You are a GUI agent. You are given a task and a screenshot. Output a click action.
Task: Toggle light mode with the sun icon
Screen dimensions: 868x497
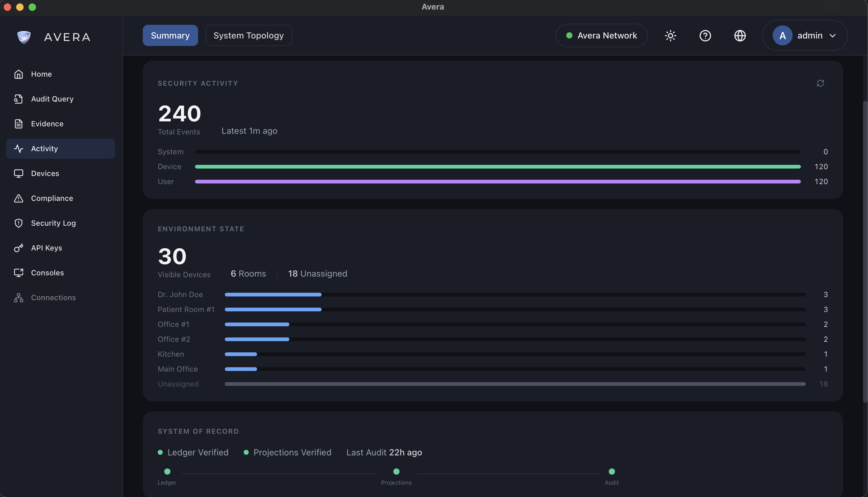pyautogui.click(x=670, y=35)
